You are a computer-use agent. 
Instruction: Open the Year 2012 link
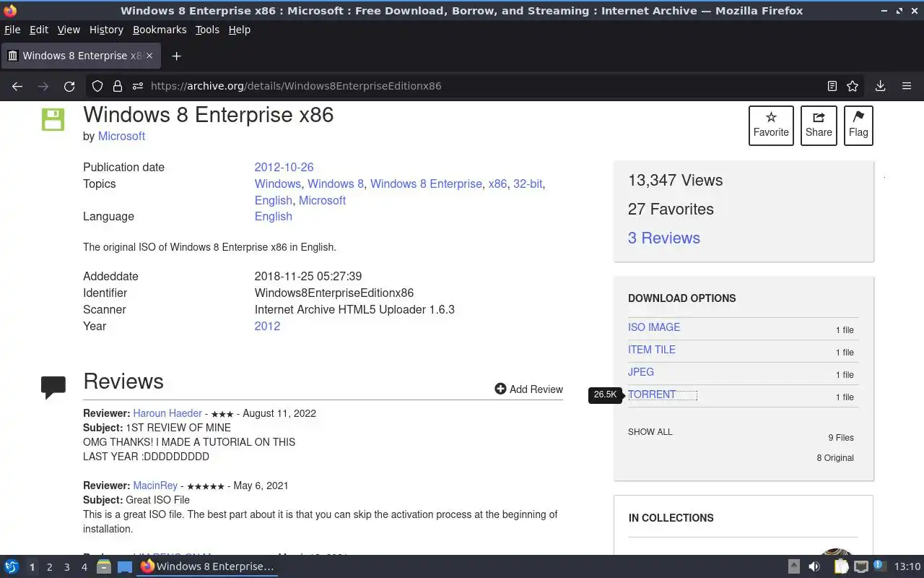[x=267, y=326]
